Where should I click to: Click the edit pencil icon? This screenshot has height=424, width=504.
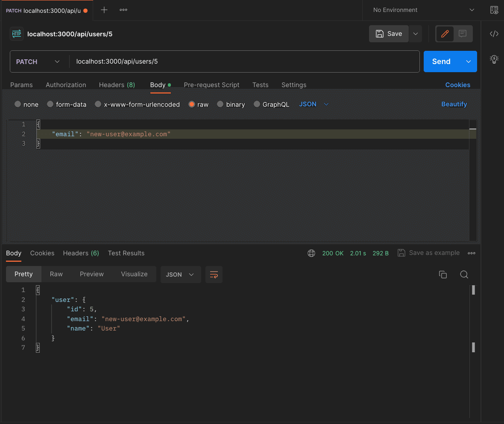click(445, 34)
